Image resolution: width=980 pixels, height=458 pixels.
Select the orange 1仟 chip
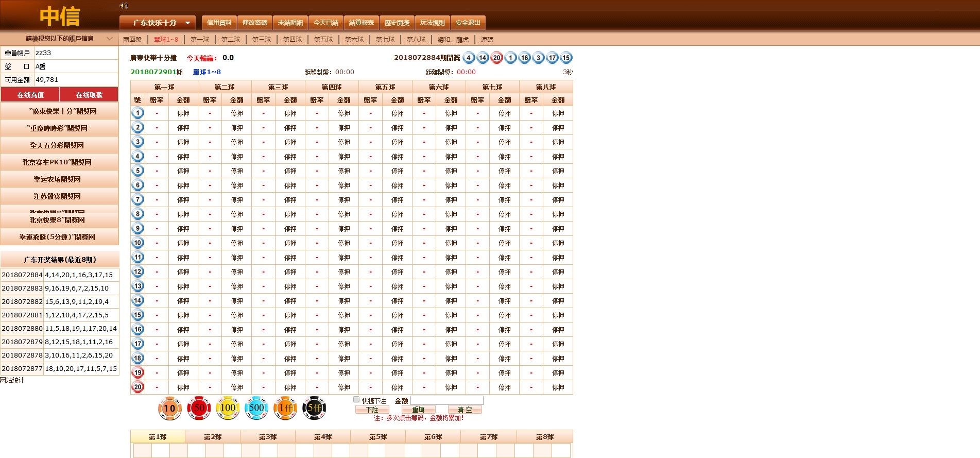pos(285,408)
